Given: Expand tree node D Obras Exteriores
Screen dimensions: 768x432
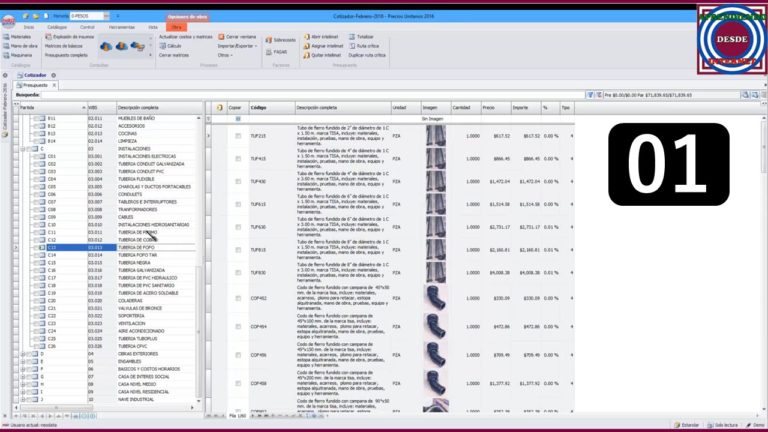Looking at the screenshot, I should [24, 353].
